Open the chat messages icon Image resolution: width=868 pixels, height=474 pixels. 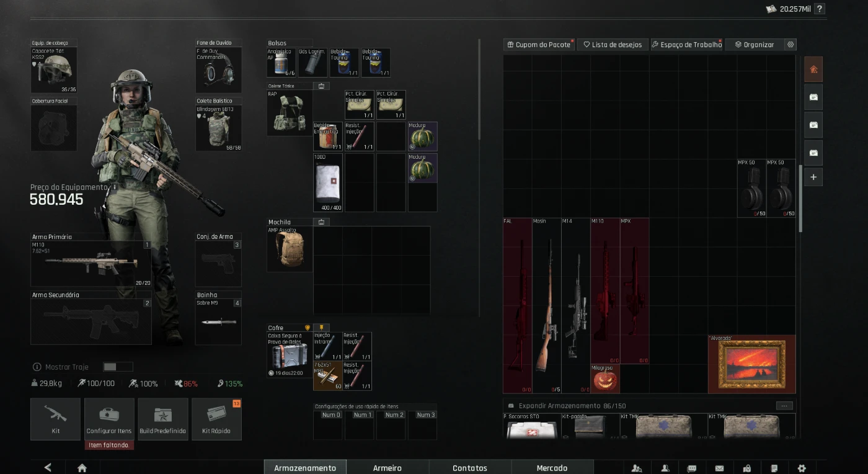(692, 468)
